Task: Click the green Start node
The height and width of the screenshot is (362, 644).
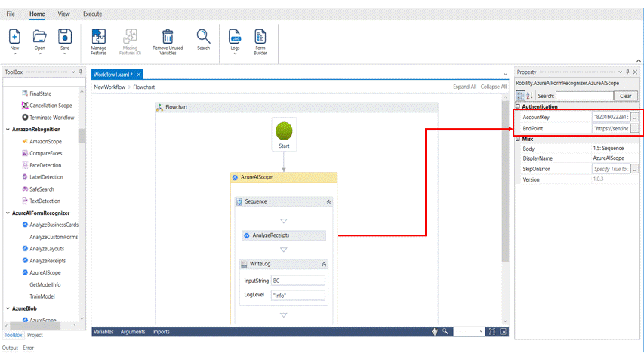Action: 284,130
